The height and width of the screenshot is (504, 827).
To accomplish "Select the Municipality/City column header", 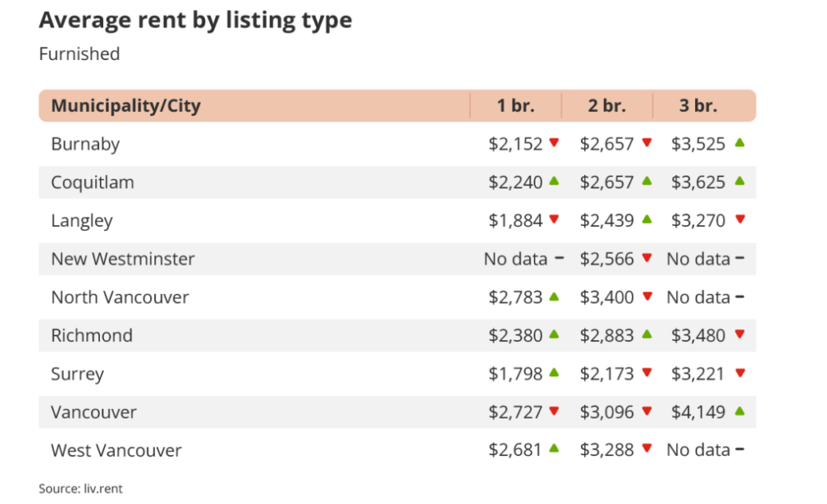I will point(125,105).
